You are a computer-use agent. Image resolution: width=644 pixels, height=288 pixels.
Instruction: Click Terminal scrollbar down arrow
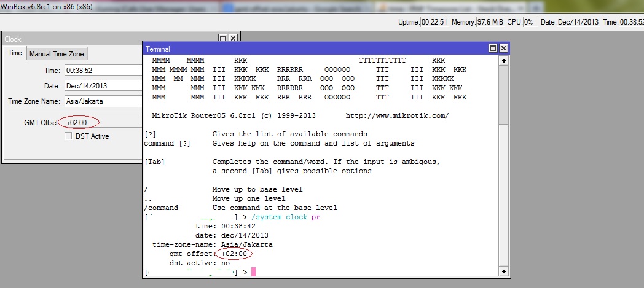(x=503, y=271)
